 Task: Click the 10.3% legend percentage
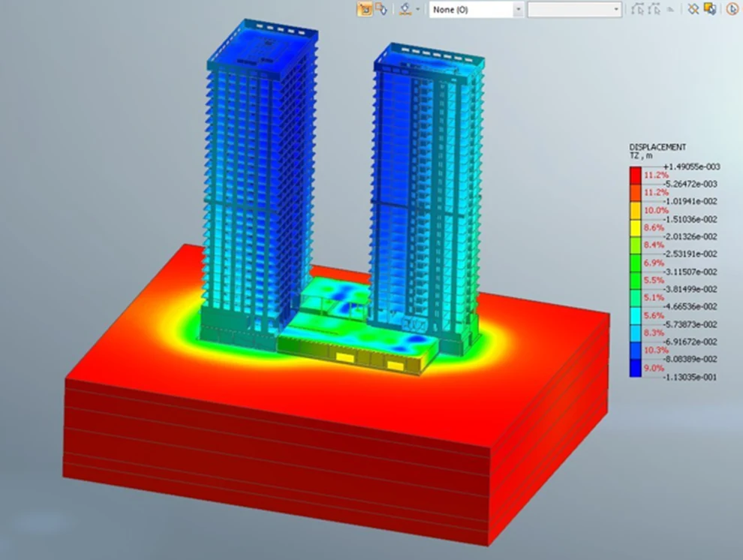tap(656, 350)
